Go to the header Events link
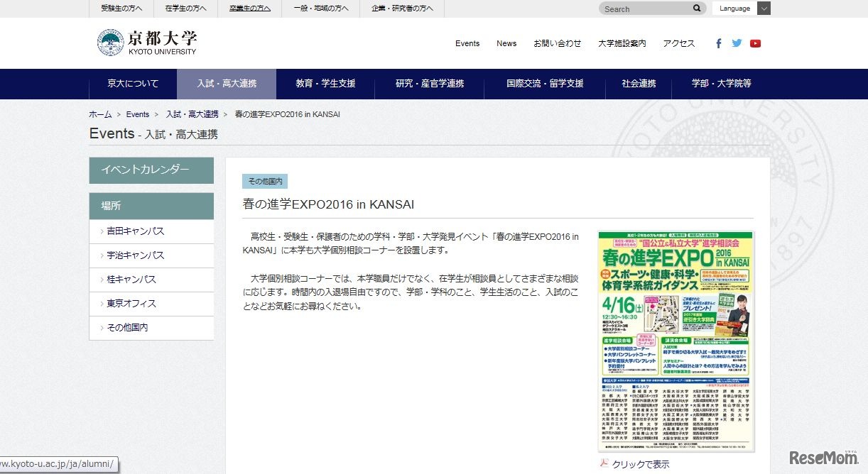868x474 pixels. coord(467,43)
